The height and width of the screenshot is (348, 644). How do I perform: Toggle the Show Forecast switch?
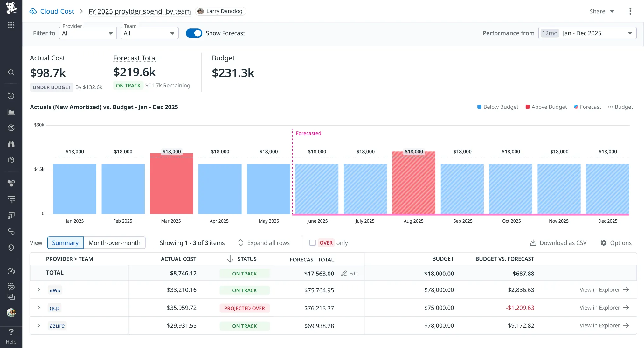coord(194,33)
